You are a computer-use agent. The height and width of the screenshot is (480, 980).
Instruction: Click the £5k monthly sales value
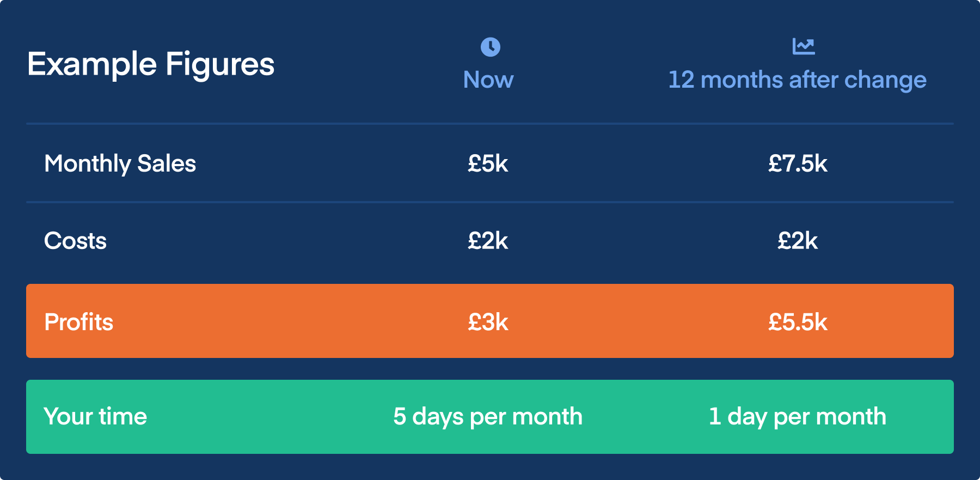(488, 163)
